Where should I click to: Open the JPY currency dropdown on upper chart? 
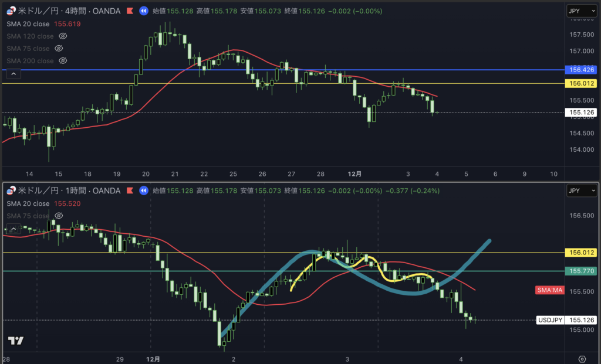[582, 11]
